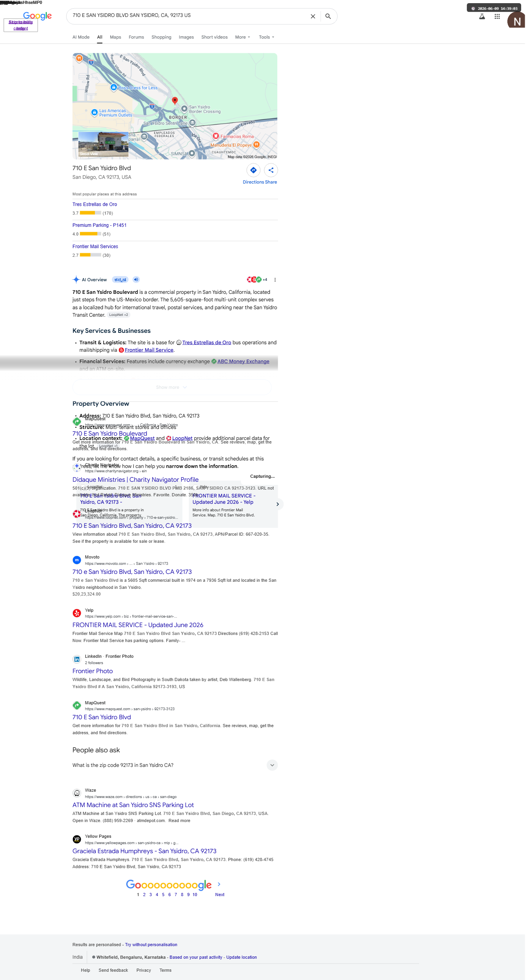Open the Privacy footer link
Screen dimensions: 531x980
[x=144, y=970]
